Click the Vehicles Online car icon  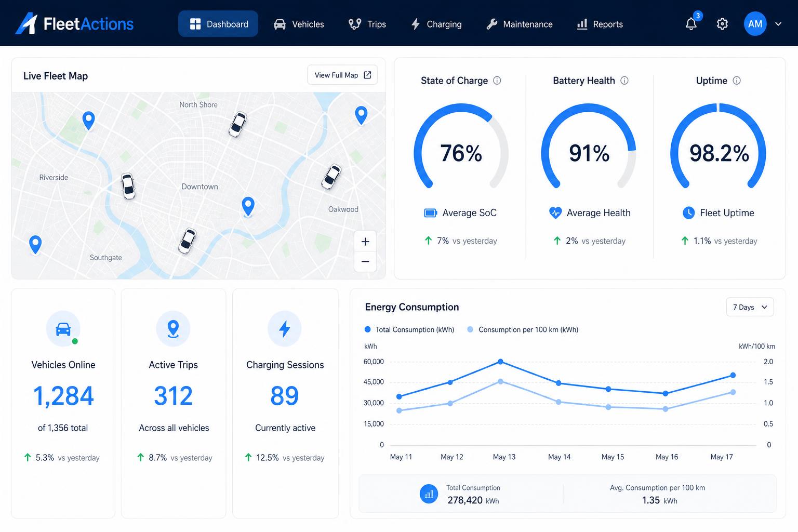(x=63, y=328)
